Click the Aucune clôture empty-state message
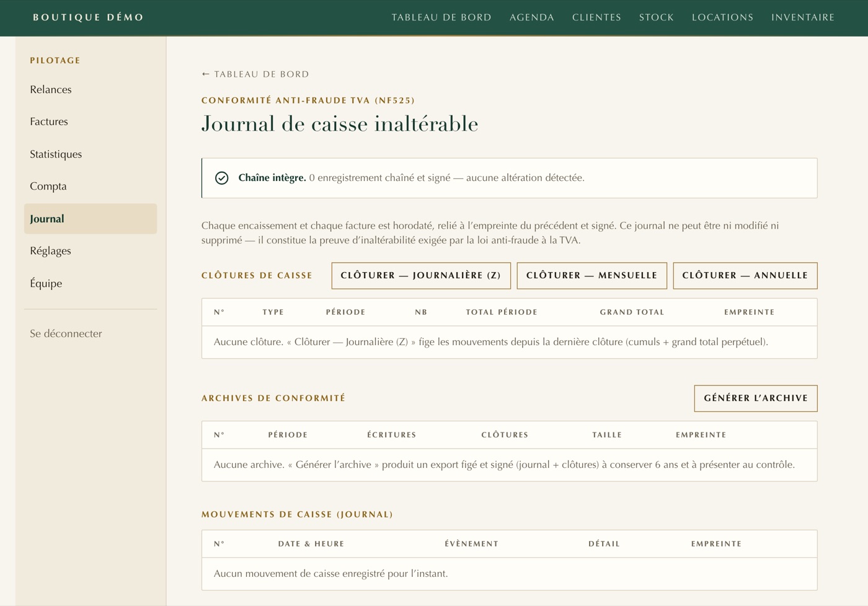Viewport: 868px width, 606px height. pyautogui.click(x=491, y=342)
